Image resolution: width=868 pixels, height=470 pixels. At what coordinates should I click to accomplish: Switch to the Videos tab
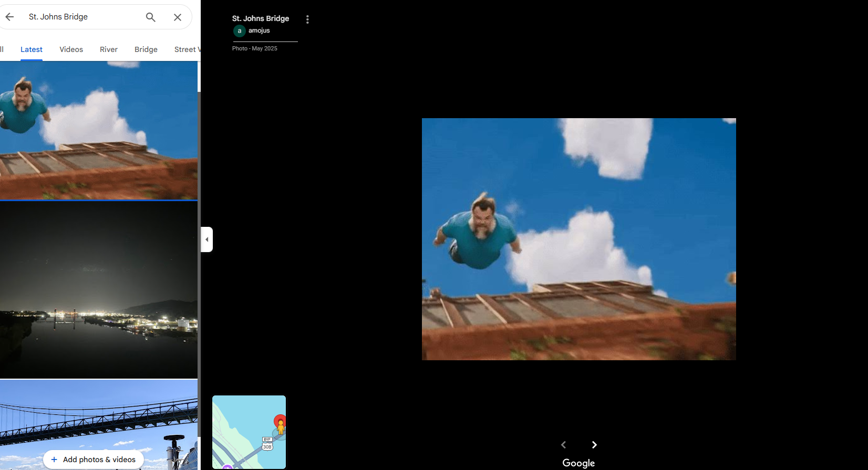(x=71, y=49)
